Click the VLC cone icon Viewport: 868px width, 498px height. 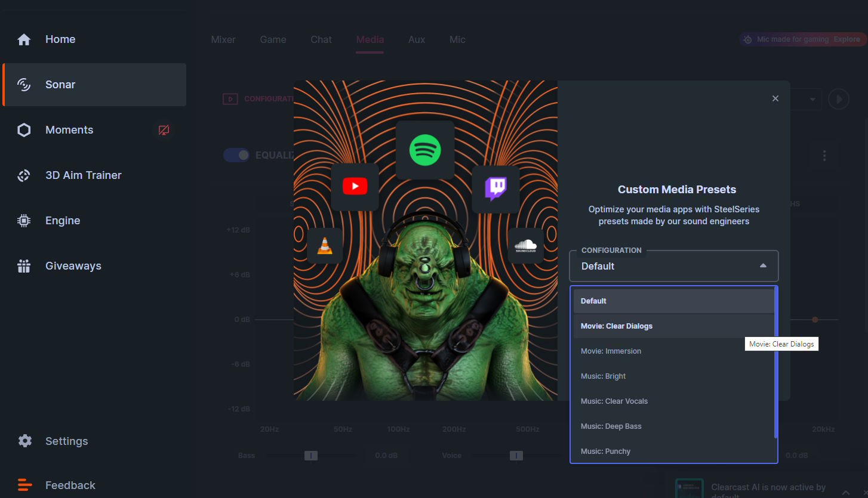click(x=325, y=245)
